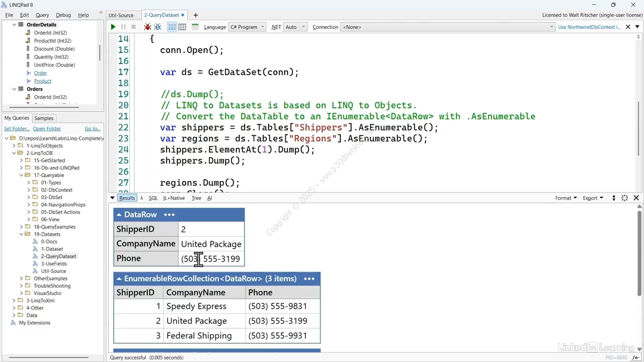Open the AI output tab
Image resolution: width=644 pixels, height=362 pixels.
209,198
